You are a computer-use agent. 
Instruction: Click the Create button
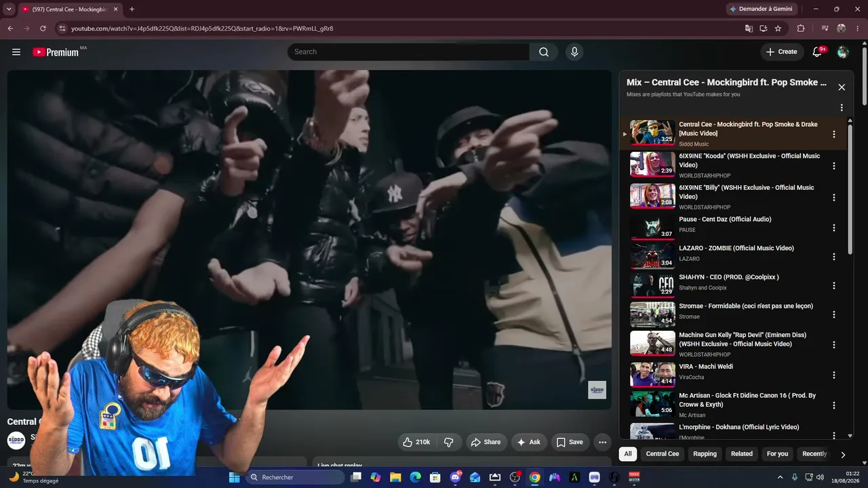coord(782,52)
